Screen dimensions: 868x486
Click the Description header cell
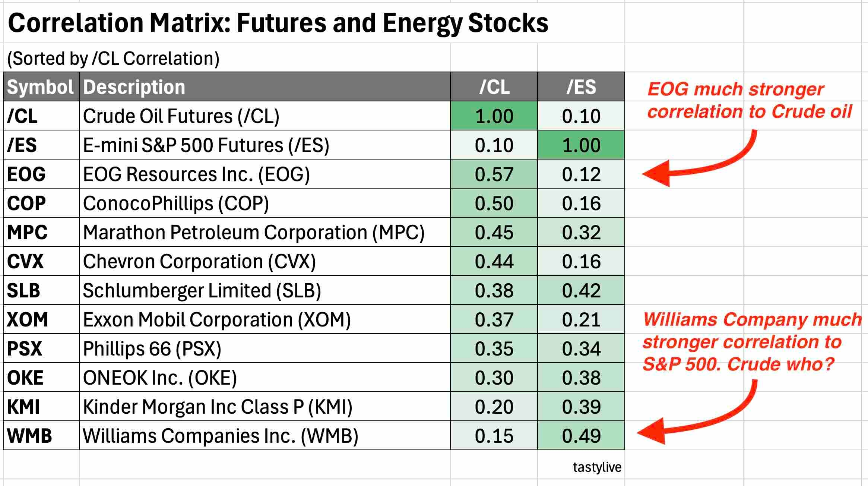point(264,87)
